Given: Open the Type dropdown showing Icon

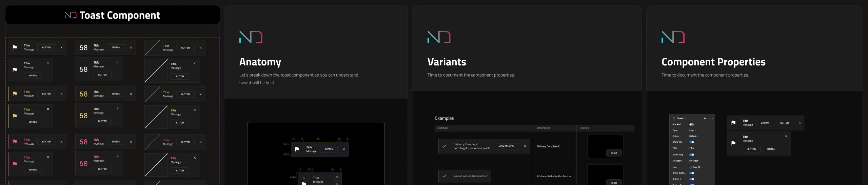Looking at the screenshot, I should [693, 130].
